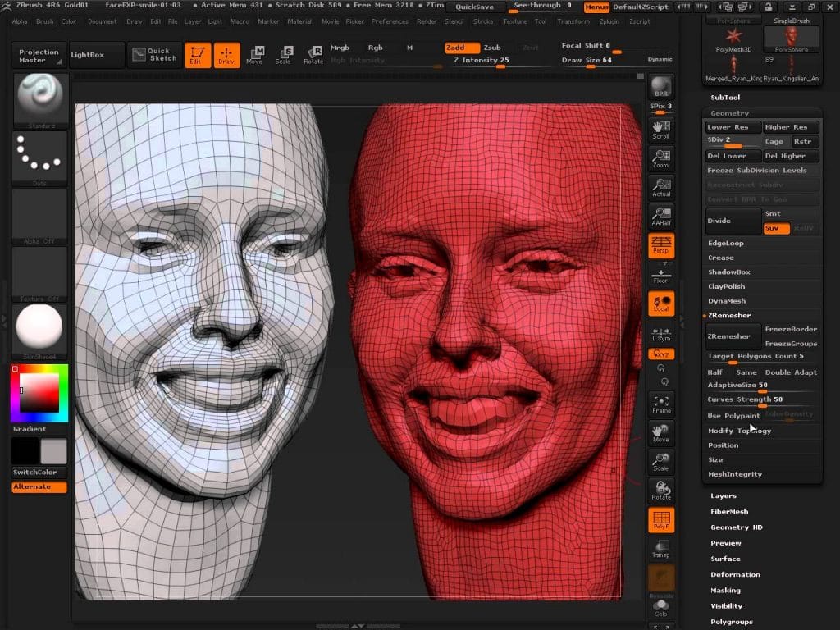The width and height of the screenshot is (840, 630).
Task: Toggle Edit mode in the top shelf
Action: [x=197, y=56]
